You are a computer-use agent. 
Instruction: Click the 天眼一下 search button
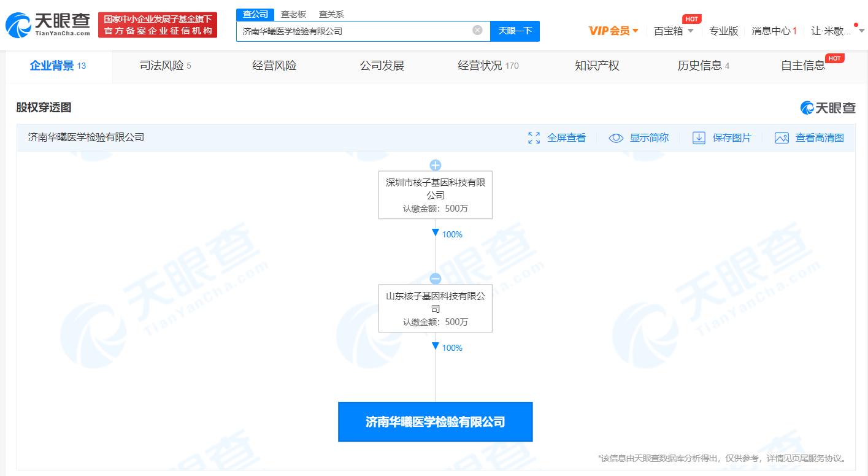(514, 31)
